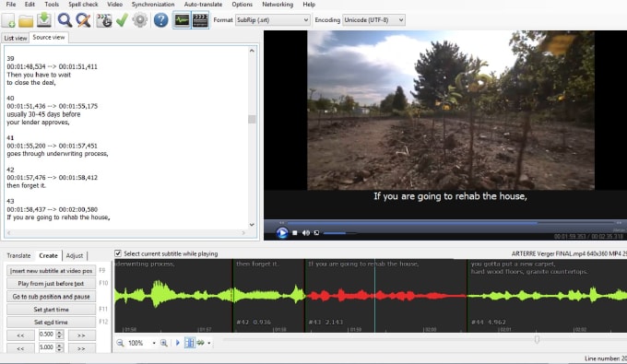This screenshot has height=364, width=627.
Task: Stop video playback with the square button
Action: click(295, 232)
